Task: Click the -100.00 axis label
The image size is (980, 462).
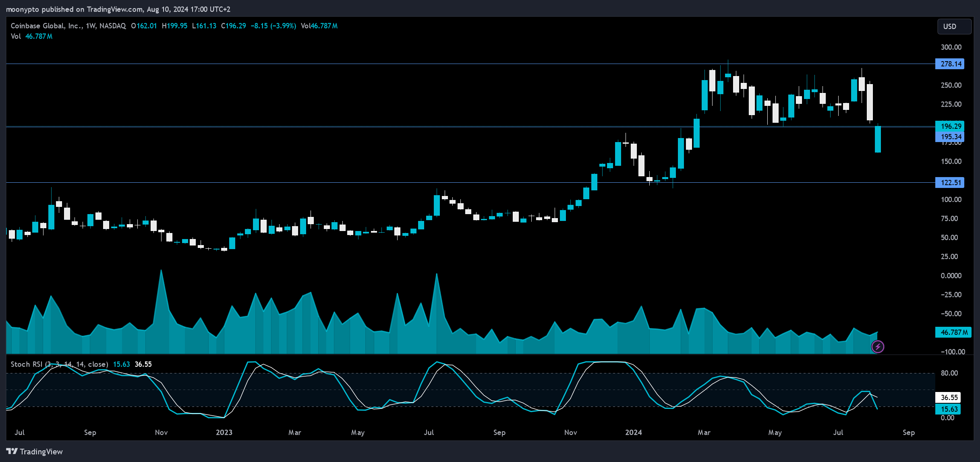Action: point(953,352)
